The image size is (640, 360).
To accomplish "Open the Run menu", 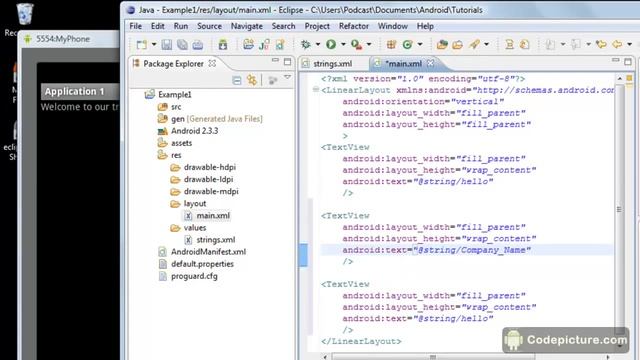I will point(181,26).
